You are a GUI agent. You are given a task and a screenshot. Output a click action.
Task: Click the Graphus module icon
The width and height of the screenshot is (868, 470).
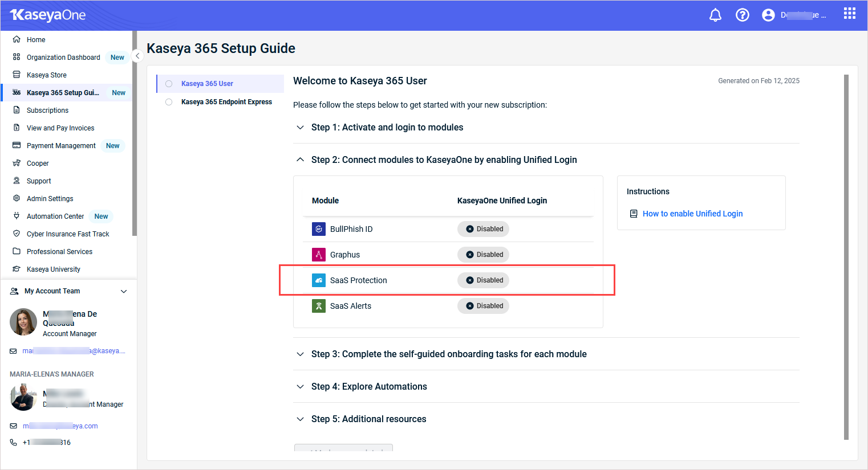319,255
